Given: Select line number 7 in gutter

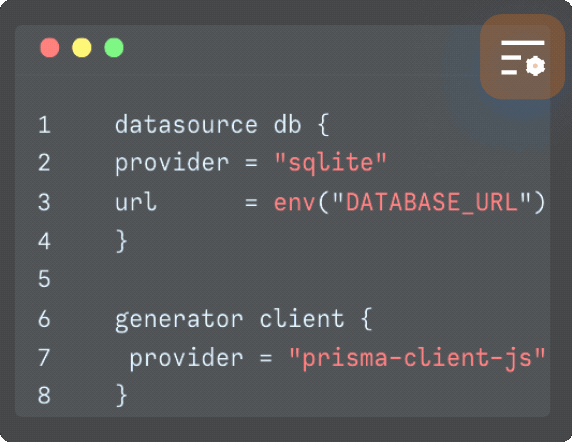Looking at the screenshot, I should pos(45,357).
